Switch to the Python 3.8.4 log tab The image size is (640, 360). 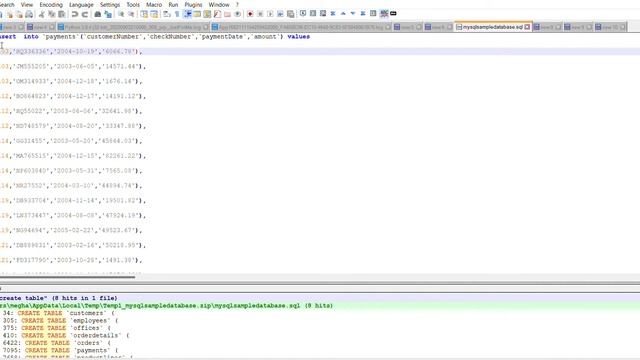point(133,27)
